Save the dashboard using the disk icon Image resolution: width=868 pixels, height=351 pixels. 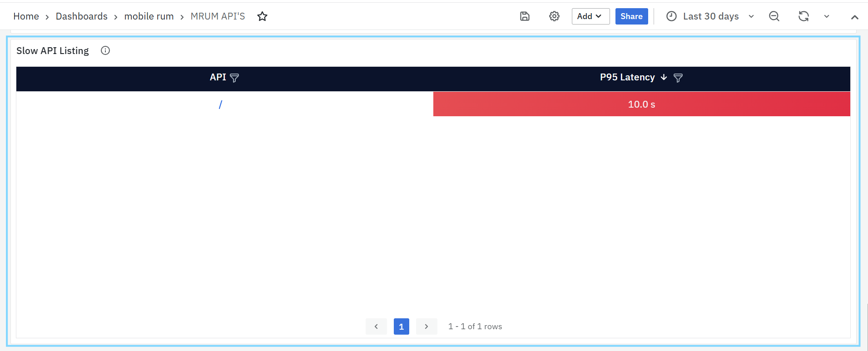tap(525, 16)
